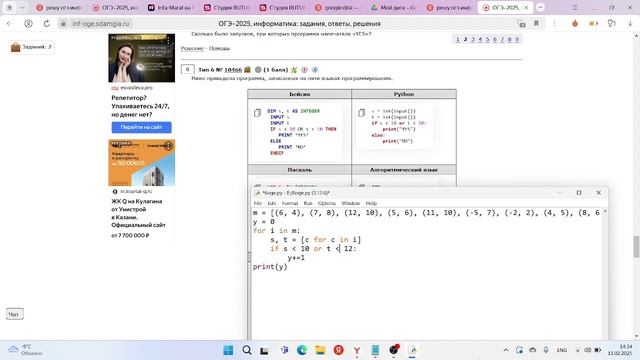The width and height of the screenshot is (640, 360).
Task: Click the Python IDLE icon in the taskbar
Action: click(x=412, y=350)
